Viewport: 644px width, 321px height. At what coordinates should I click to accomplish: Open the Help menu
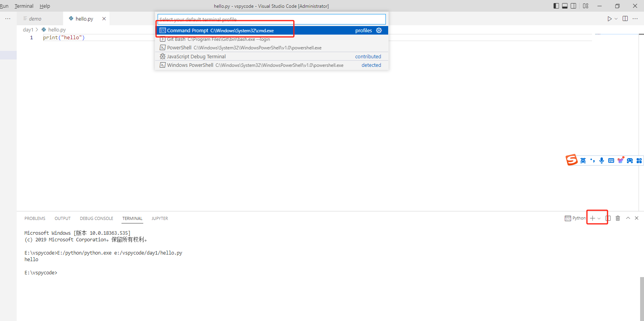coord(45,6)
